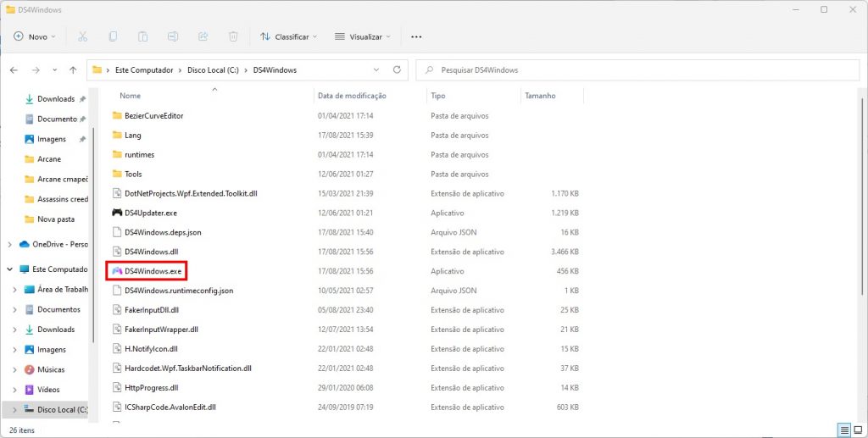Expand Músicas tree node
The height and width of the screenshot is (438, 868).
[15, 369]
